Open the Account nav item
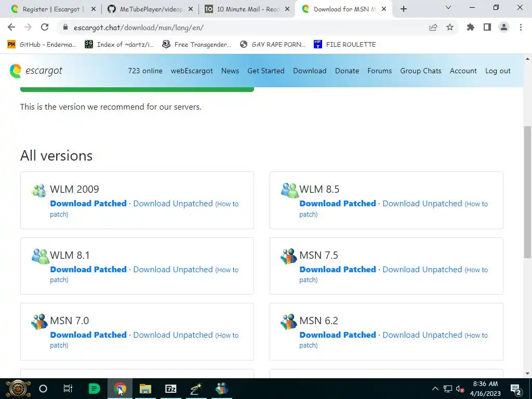The height and width of the screenshot is (399, 532). pyautogui.click(x=463, y=71)
